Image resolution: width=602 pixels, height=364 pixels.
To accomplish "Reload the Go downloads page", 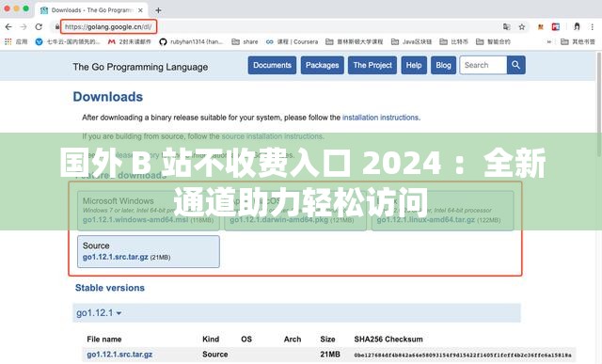I will point(39,27).
